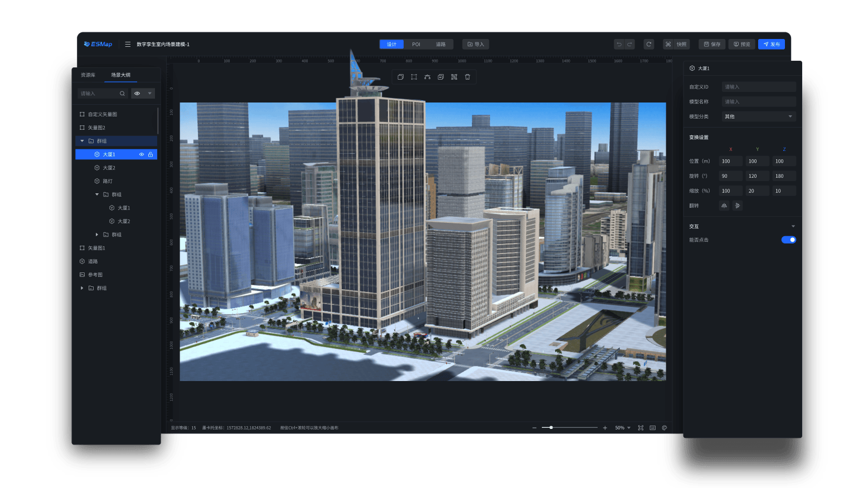Screen dimensions: 868x488
Task: Toggle the 能否点击 switch off
Action: pos(788,240)
